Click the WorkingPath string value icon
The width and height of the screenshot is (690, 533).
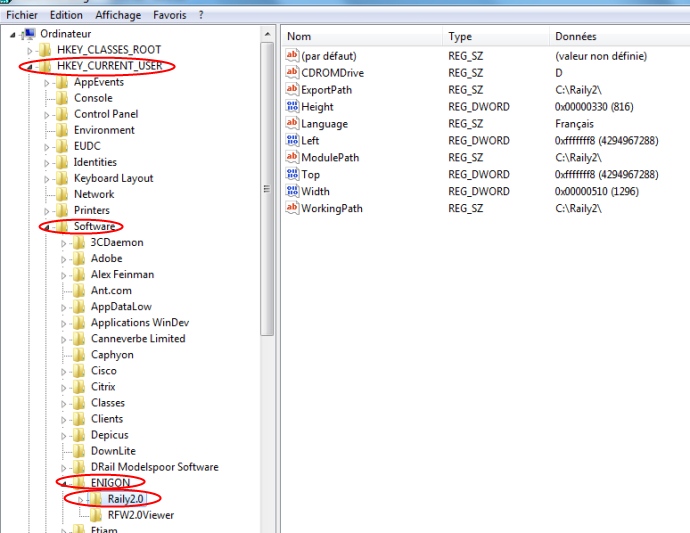pos(292,208)
